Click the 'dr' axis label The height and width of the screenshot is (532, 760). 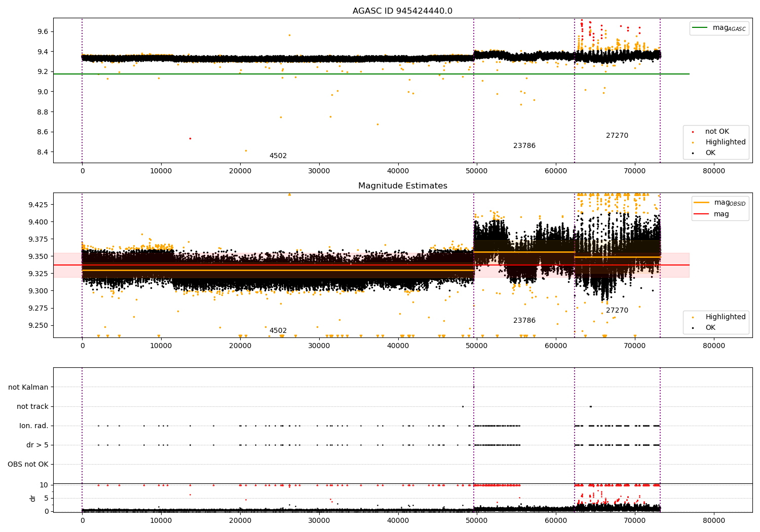(33, 498)
